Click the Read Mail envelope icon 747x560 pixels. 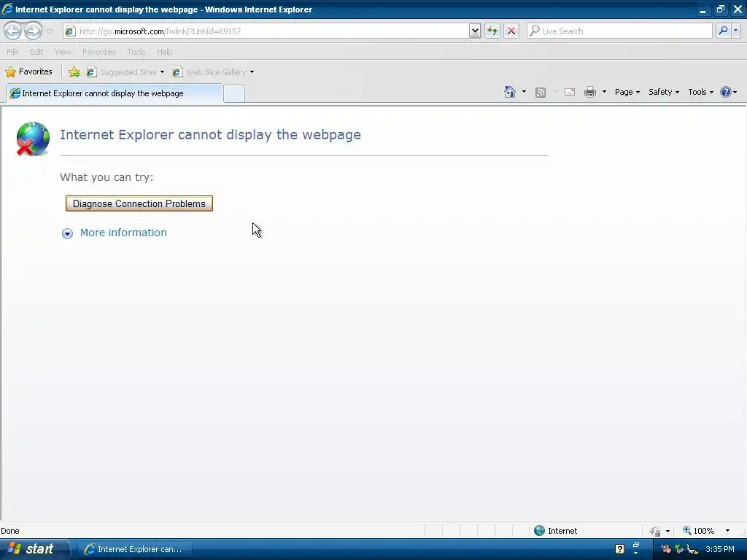(x=570, y=93)
